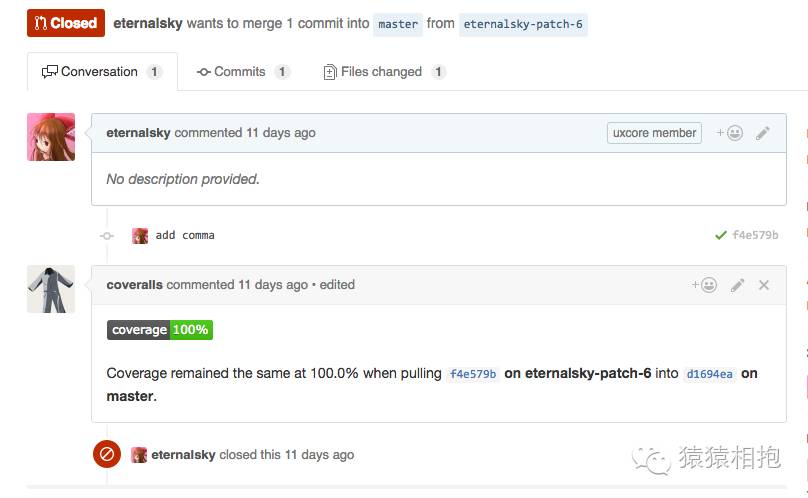Open the Commits tab
808x498 pixels.
coord(243,72)
